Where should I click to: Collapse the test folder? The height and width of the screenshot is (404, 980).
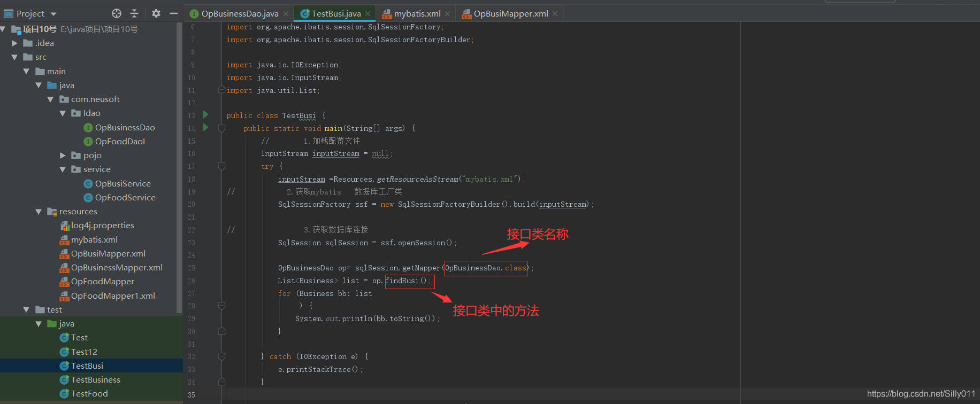pos(27,310)
